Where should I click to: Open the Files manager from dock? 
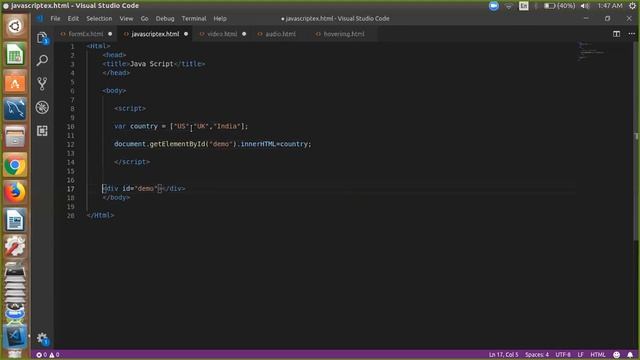tap(15, 137)
